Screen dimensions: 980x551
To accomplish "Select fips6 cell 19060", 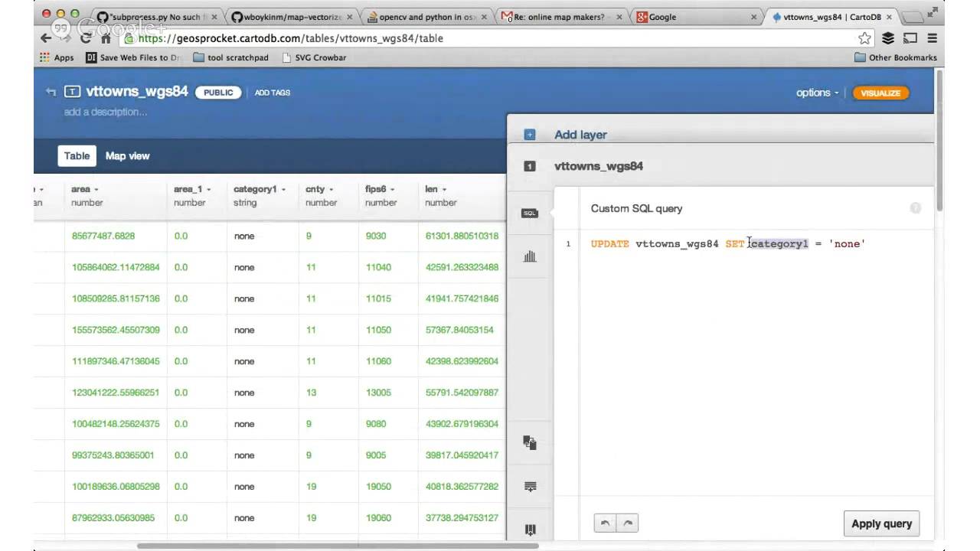I will (378, 518).
